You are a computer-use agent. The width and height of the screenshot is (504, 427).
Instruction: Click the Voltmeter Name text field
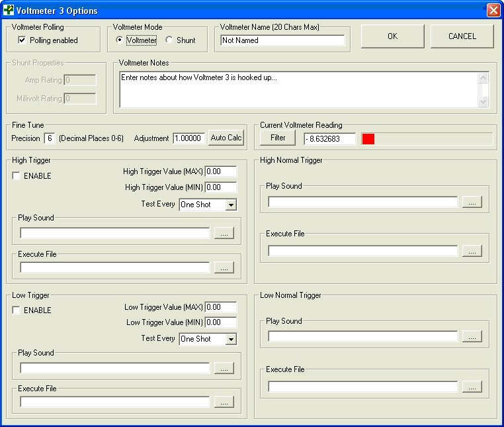point(282,40)
